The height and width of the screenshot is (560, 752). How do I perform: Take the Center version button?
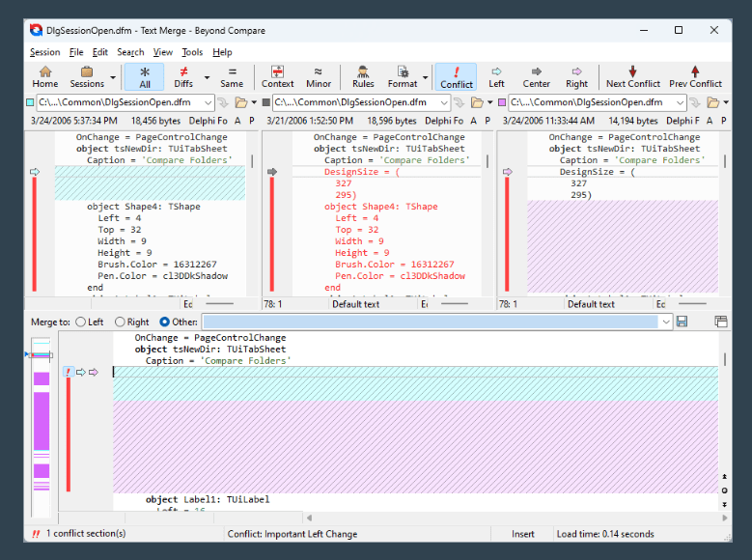coord(537,77)
